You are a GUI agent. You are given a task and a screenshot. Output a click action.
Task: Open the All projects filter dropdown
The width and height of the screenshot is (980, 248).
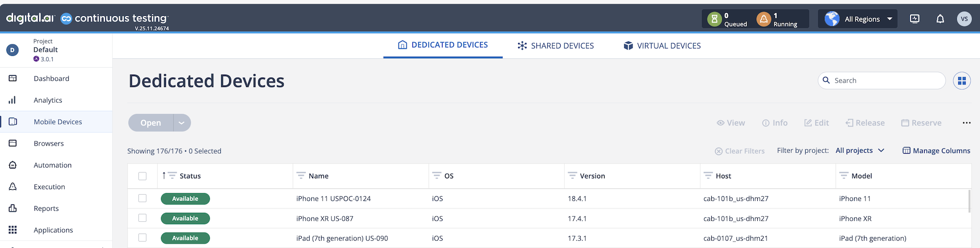859,151
